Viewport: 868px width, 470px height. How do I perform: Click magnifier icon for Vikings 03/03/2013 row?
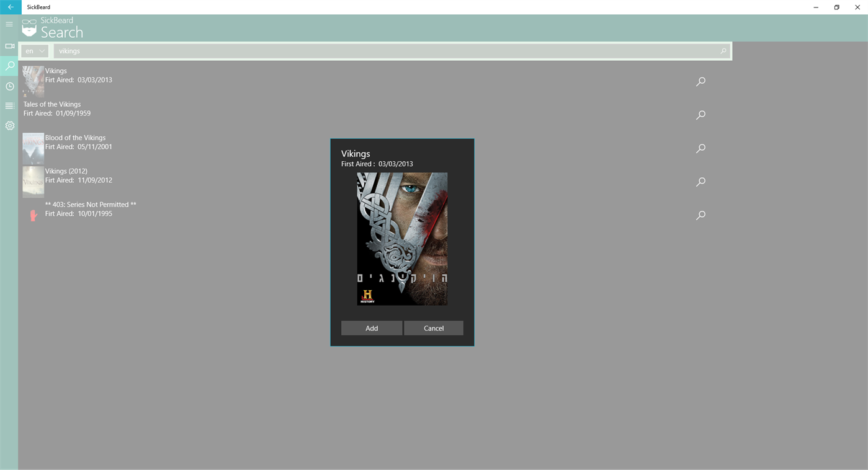[700, 81]
